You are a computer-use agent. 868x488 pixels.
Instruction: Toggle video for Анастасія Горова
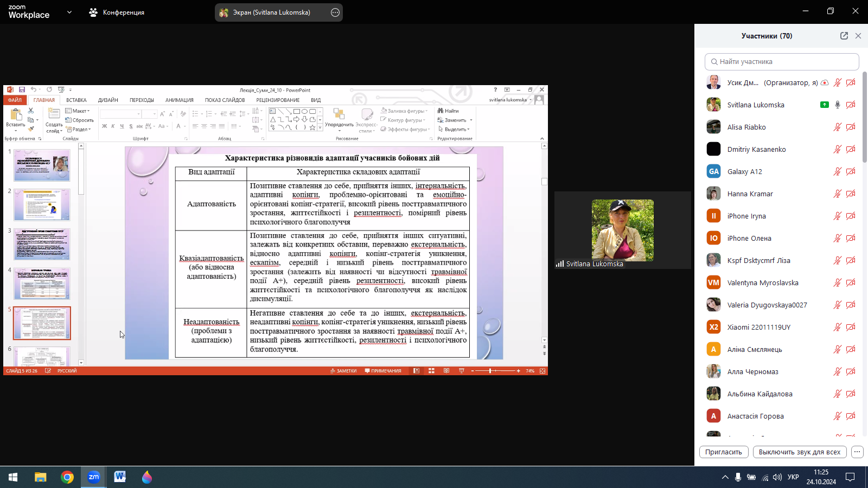point(851,416)
